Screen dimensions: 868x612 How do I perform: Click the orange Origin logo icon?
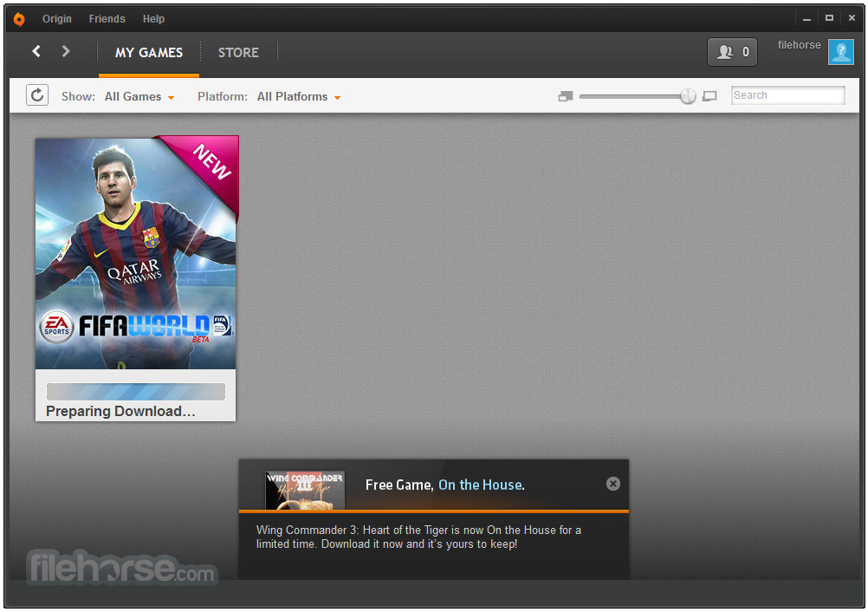click(x=19, y=19)
